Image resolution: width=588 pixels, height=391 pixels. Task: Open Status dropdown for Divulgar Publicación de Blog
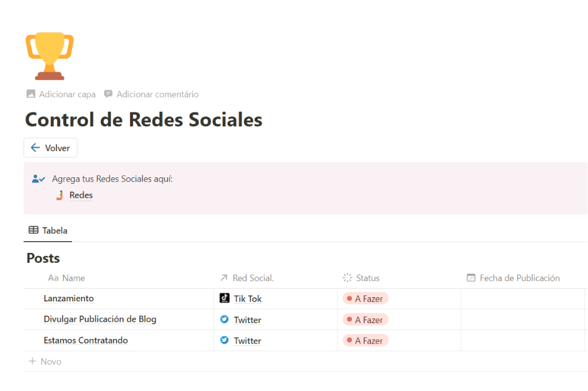[365, 320]
